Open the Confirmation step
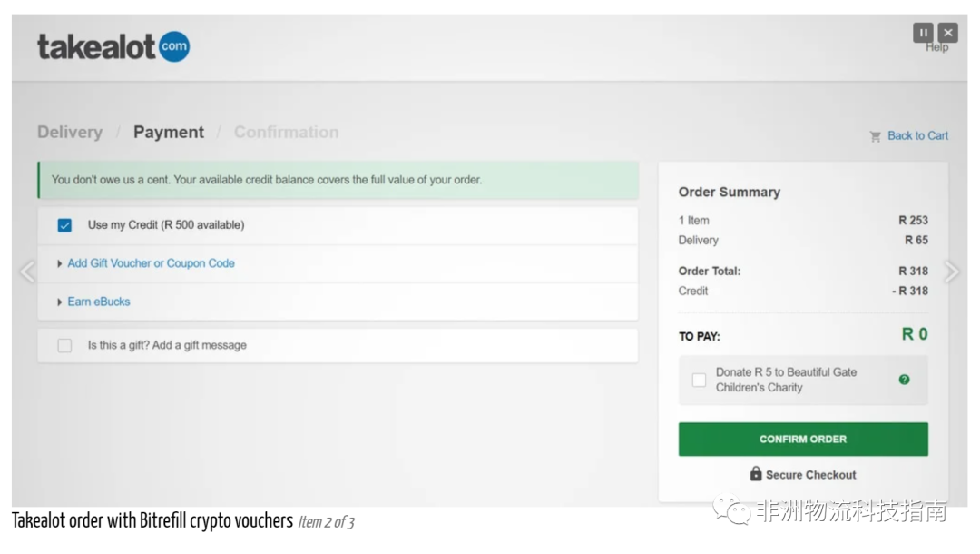980x554 pixels. point(286,133)
